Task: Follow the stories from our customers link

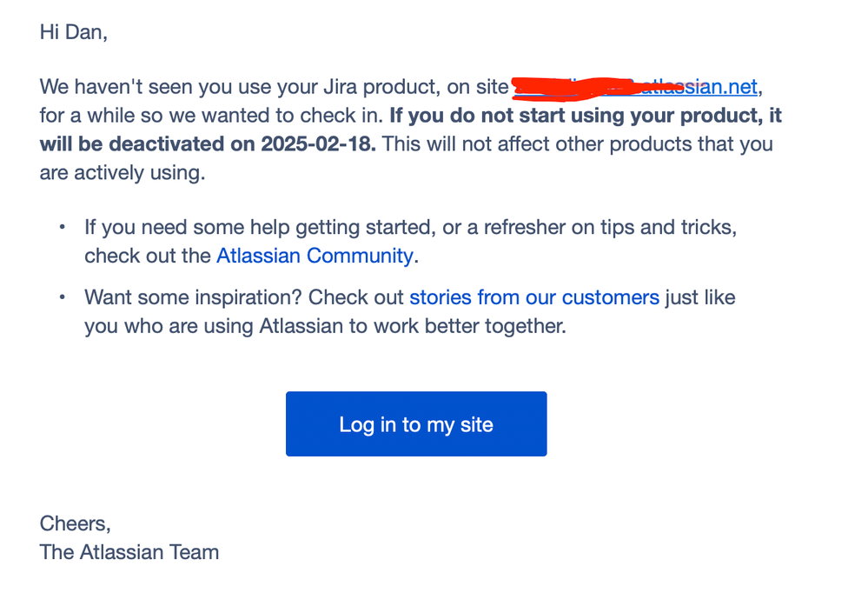Action: 534,297
